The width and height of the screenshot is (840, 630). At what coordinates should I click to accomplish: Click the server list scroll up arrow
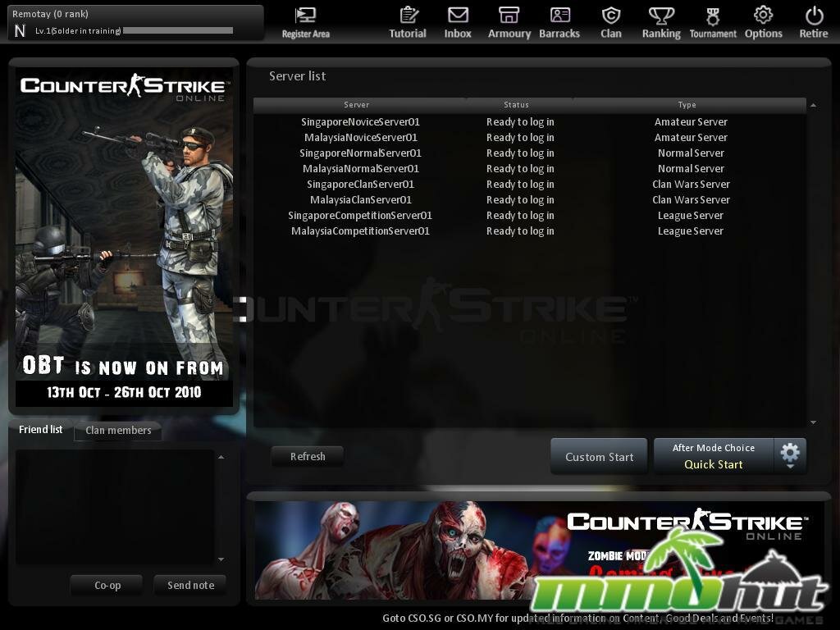[813, 105]
